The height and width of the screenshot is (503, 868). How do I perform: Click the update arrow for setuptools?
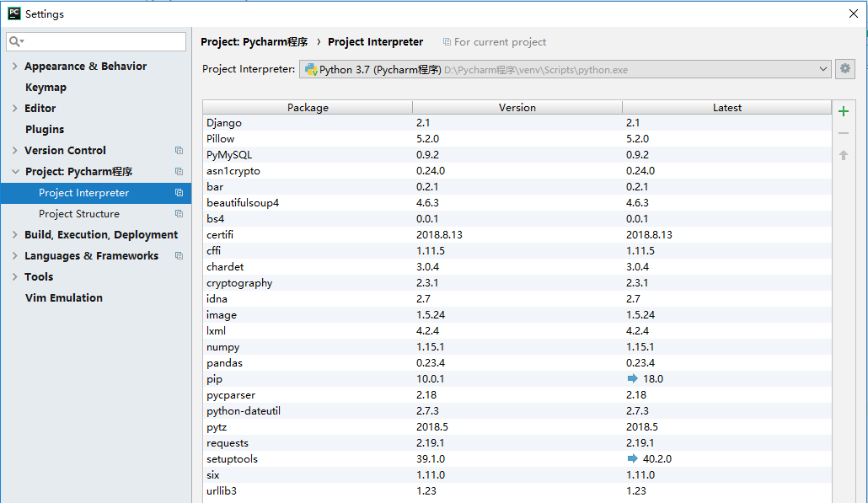(632, 458)
